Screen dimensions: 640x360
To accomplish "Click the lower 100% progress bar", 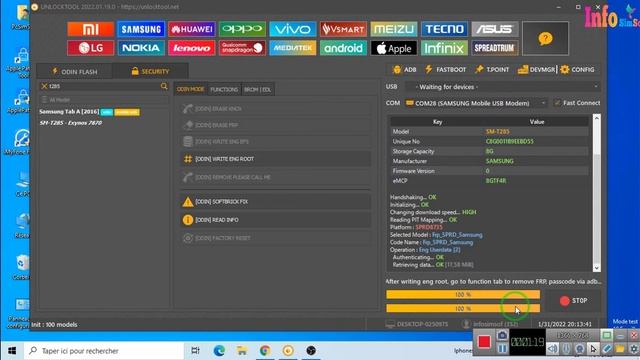I will coord(463,308).
